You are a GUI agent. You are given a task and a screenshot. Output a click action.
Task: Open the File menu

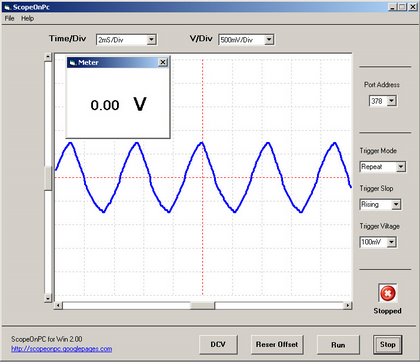pos(9,18)
